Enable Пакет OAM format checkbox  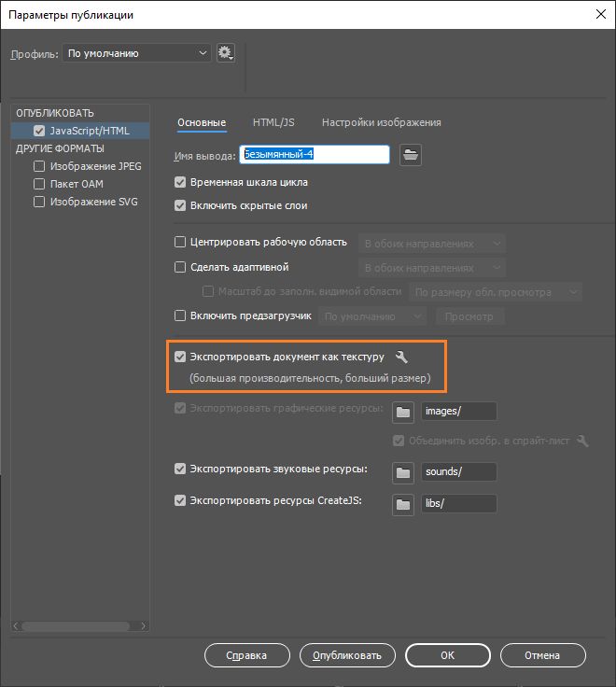(x=39, y=184)
